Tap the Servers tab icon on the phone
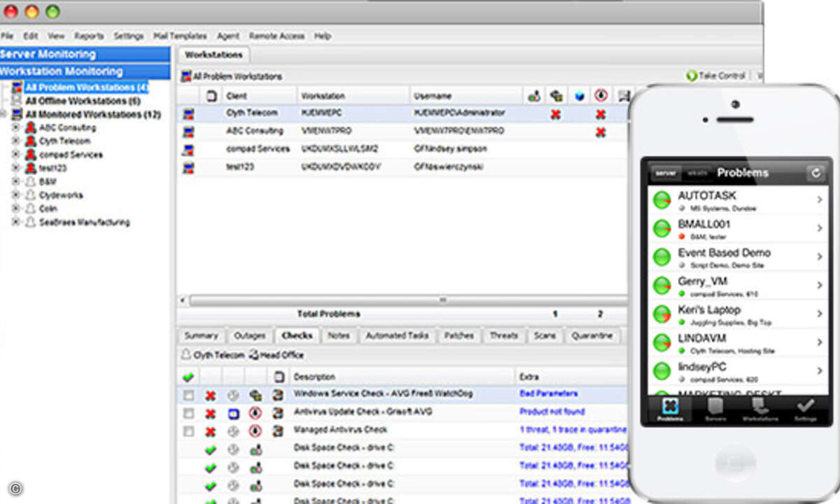The height and width of the screenshot is (504, 840). point(714,407)
